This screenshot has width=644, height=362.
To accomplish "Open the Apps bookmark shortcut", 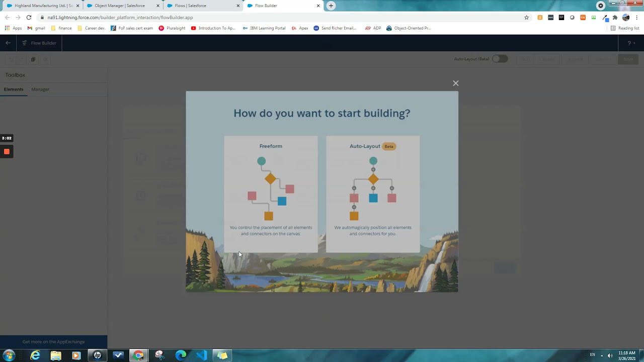I will point(14,28).
